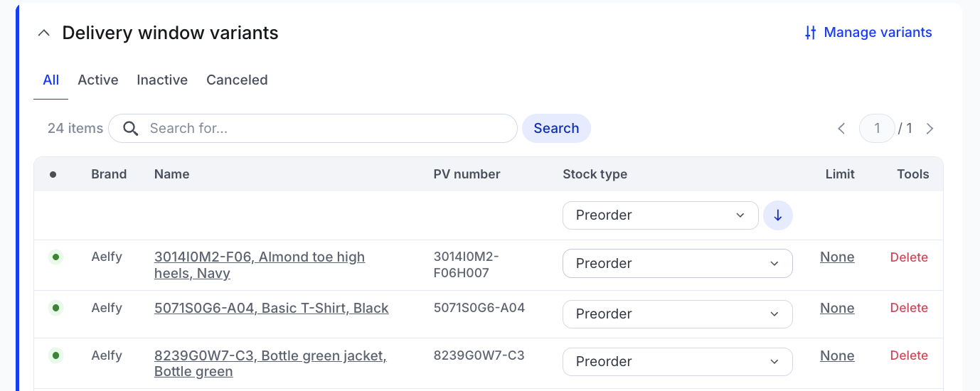Go to the previous page arrow

[841, 129]
